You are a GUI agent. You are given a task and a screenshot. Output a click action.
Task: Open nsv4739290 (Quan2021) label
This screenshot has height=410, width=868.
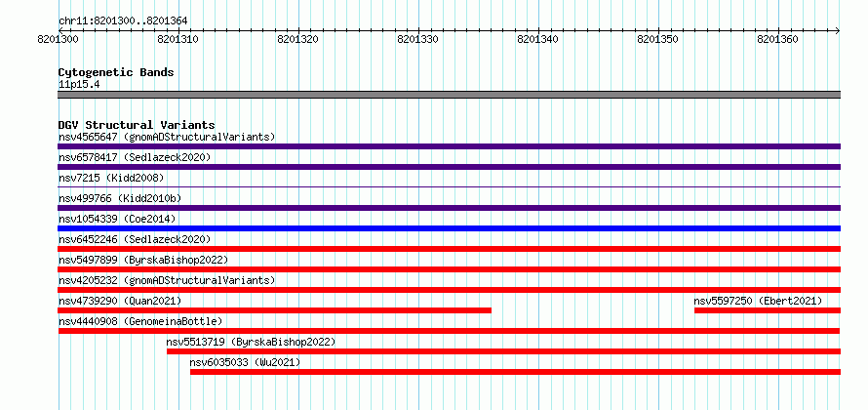point(120,301)
